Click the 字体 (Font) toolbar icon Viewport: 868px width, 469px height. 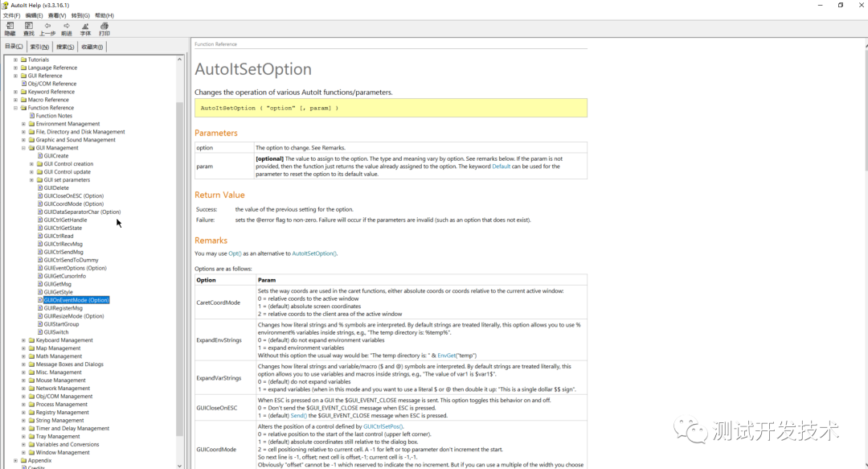coord(85,27)
